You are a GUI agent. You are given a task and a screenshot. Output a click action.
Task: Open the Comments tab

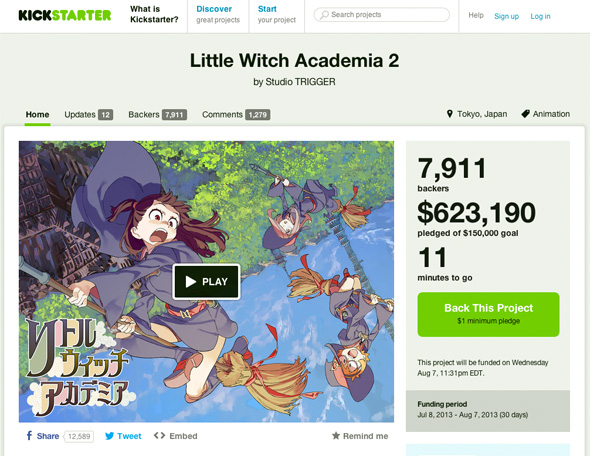[x=236, y=114]
